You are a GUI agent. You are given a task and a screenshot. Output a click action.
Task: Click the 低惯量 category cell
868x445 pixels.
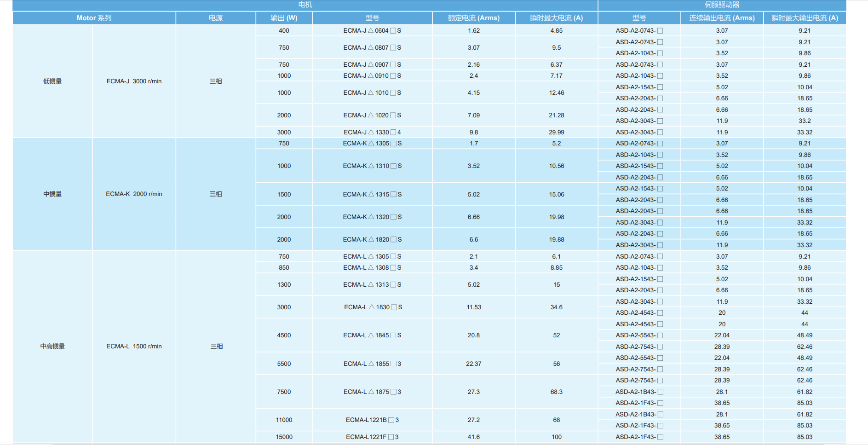52,81
